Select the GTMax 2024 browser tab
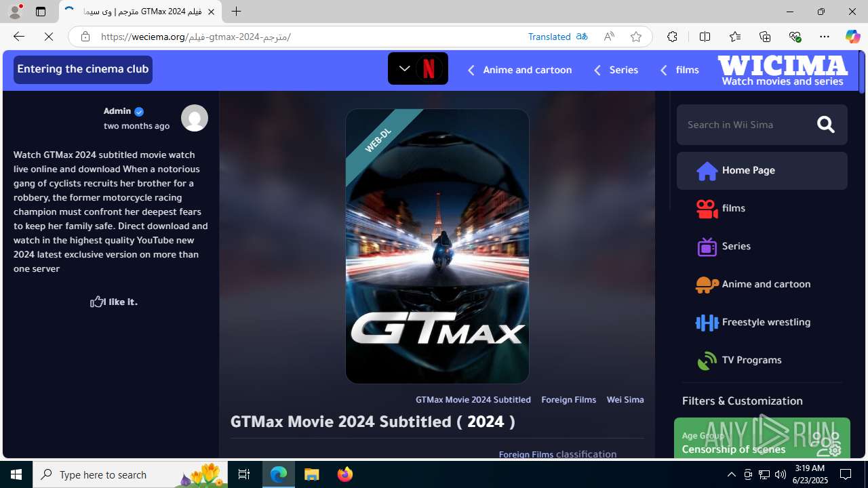868x488 pixels. click(140, 12)
